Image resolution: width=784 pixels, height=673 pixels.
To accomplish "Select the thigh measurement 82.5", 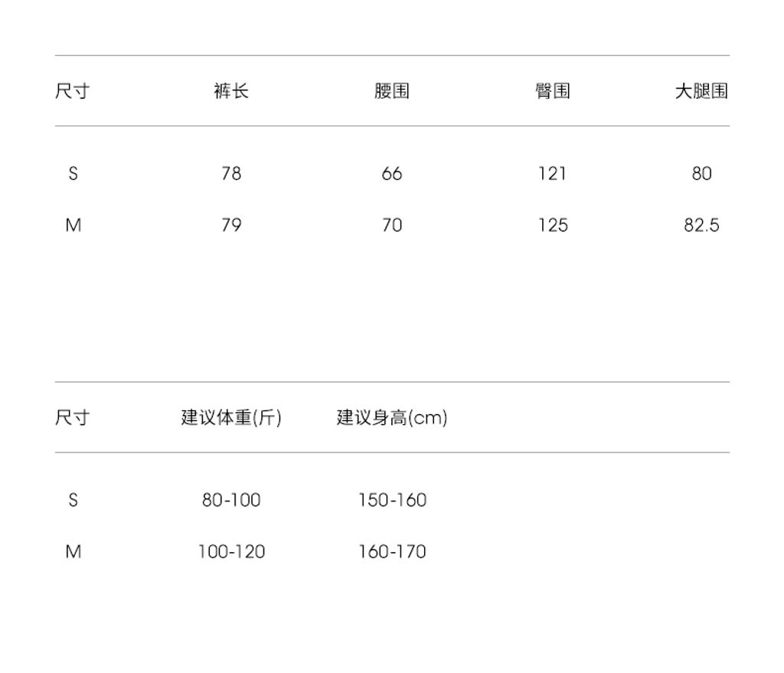I will [x=701, y=225].
